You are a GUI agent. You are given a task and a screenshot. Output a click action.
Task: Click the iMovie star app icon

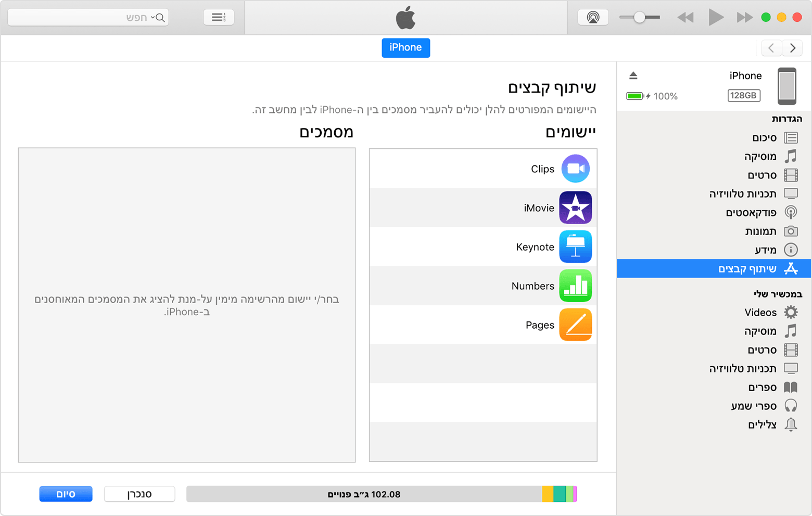(576, 208)
